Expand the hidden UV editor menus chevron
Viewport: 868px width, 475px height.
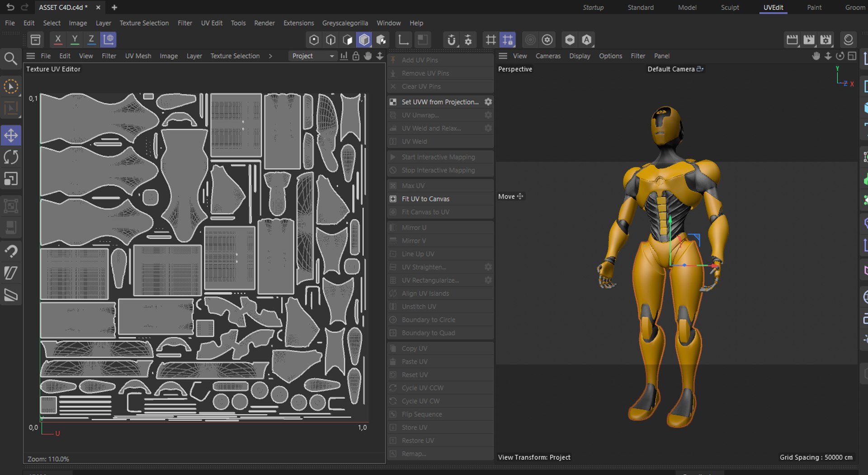(270, 56)
